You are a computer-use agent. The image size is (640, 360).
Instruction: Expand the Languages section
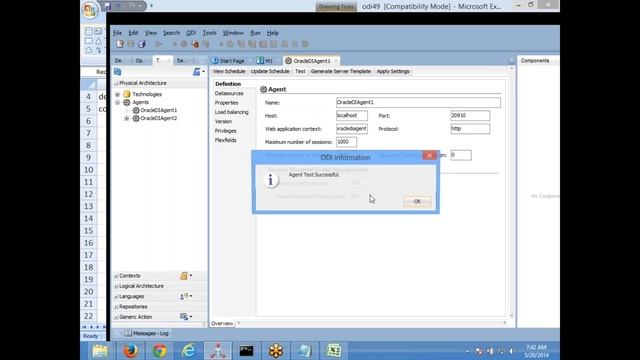116,296
